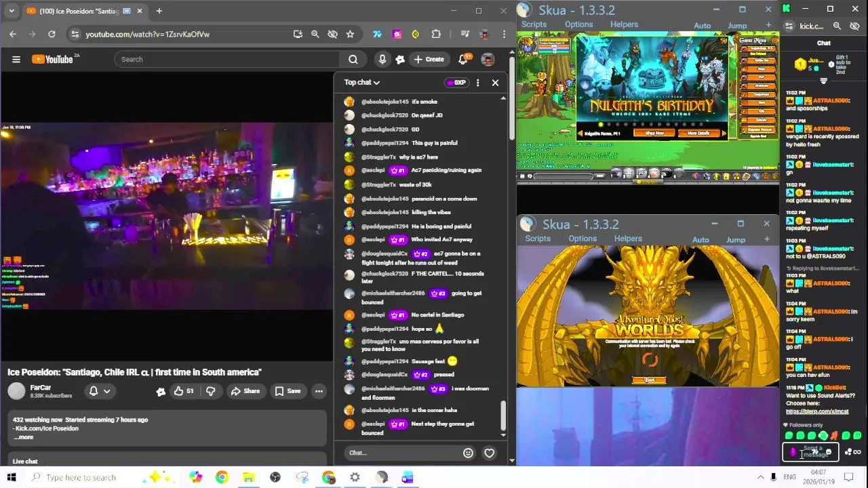Open more actions ellipsis under the video

pos(319,391)
